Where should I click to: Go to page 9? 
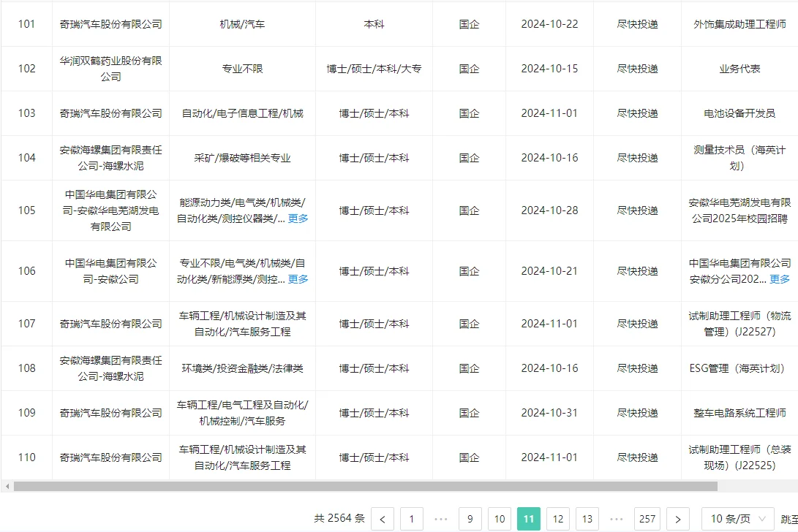(470, 519)
